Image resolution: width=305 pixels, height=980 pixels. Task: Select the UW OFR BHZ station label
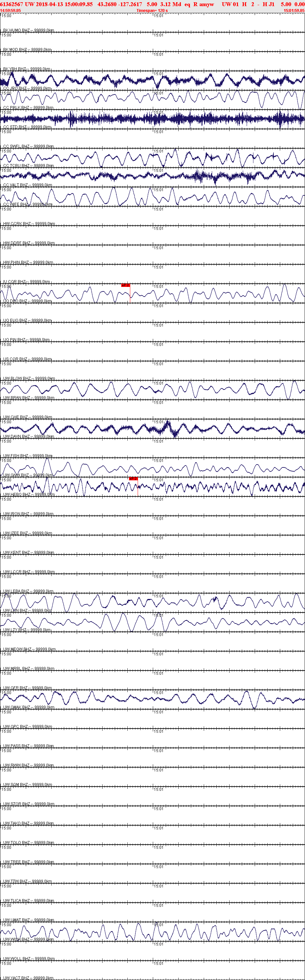point(27,688)
